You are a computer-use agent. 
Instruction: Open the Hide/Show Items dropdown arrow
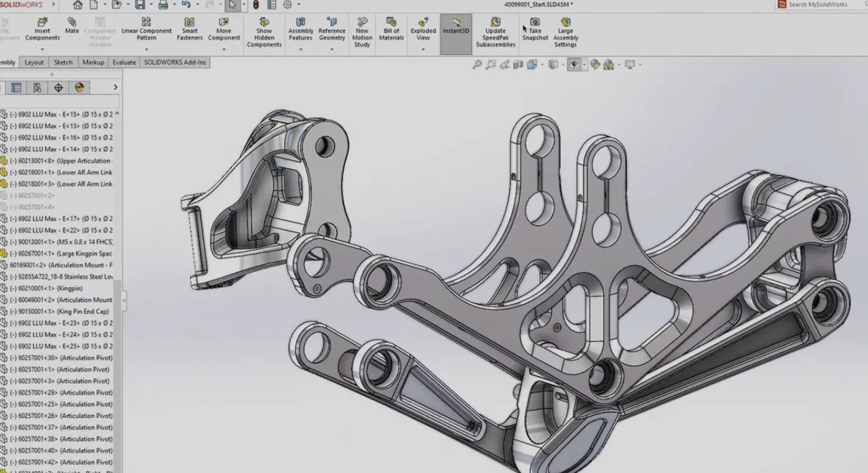[584, 64]
